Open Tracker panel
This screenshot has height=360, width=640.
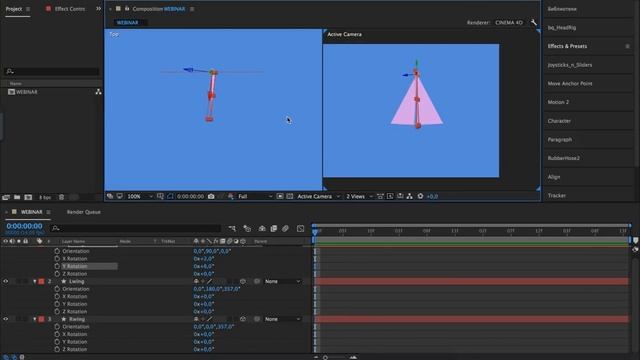[557, 196]
